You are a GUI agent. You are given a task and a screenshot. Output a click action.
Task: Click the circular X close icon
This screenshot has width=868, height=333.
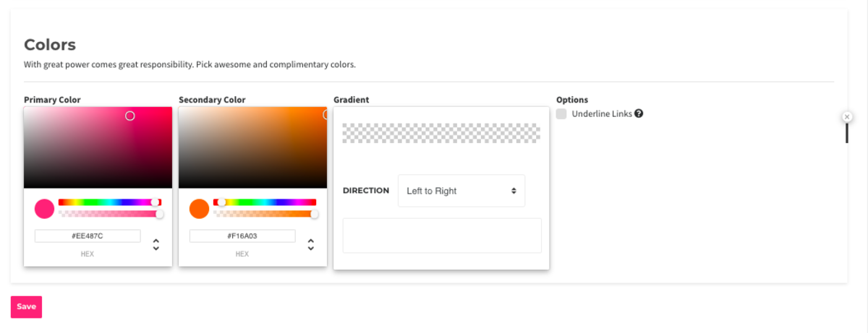[847, 117]
